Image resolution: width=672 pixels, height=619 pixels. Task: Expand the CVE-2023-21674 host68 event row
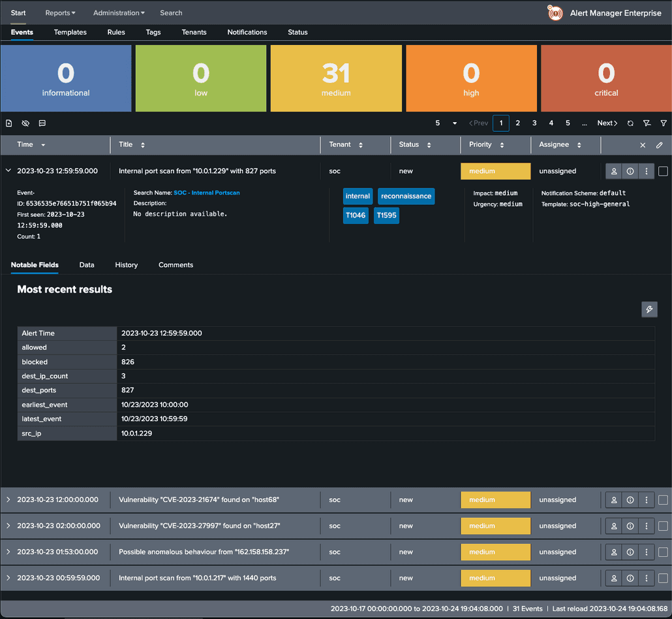coord(8,500)
